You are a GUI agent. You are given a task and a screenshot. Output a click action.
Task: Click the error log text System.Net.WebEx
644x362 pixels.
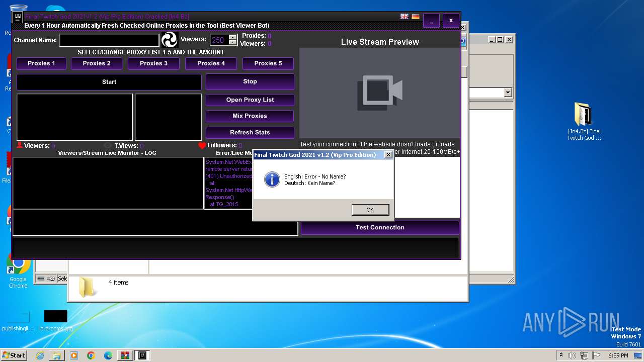229,162
